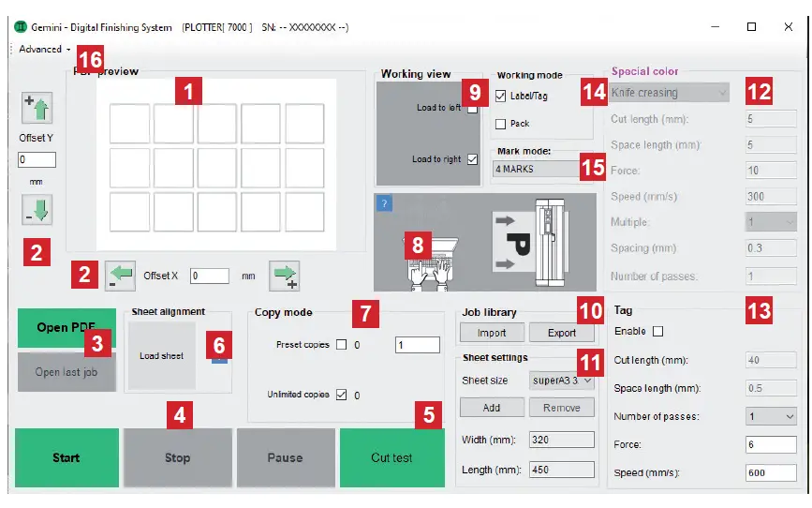Click the PDF preview sheet thumbnail
Screen dimensions: 812x508
tap(216, 165)
